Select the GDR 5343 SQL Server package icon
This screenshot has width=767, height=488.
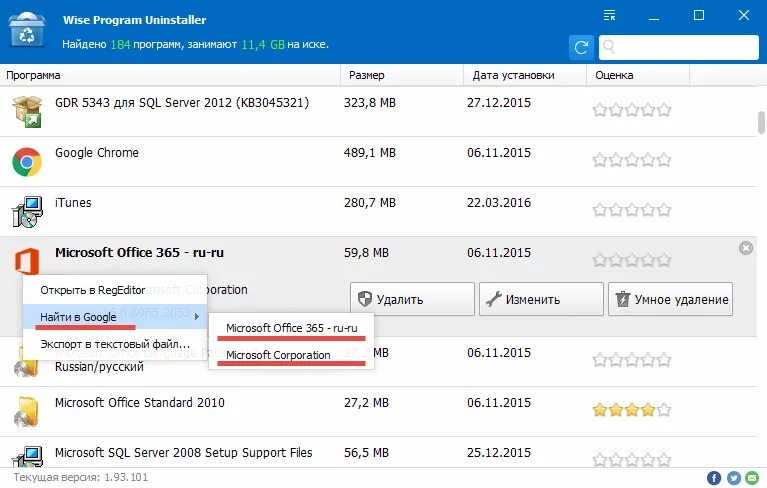(x=27, y=111)
